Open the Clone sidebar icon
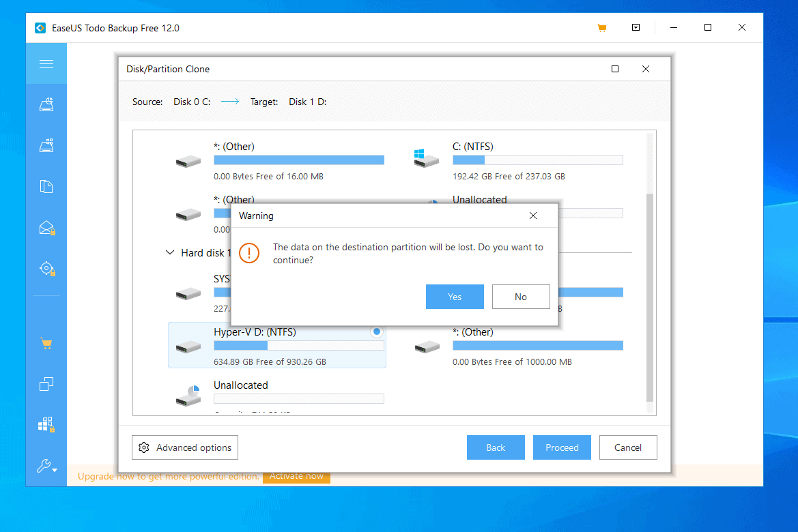 (46, 384)
